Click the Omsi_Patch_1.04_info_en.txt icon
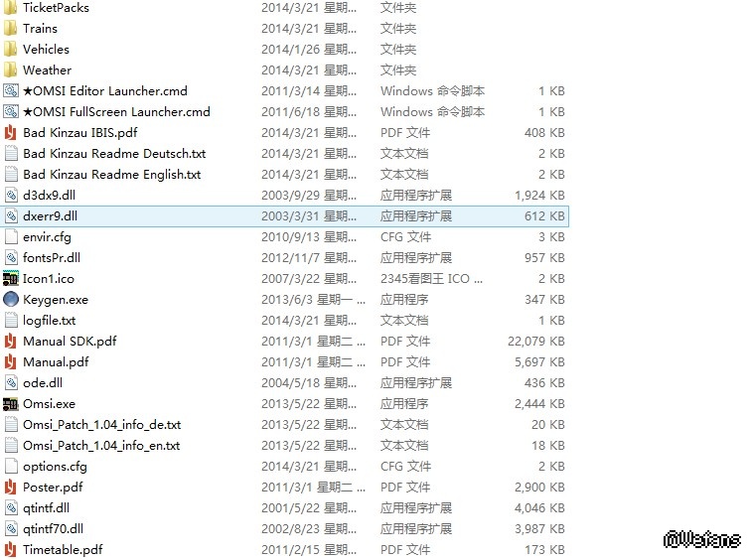The image size is (752, 560). [x=11, y=446]
